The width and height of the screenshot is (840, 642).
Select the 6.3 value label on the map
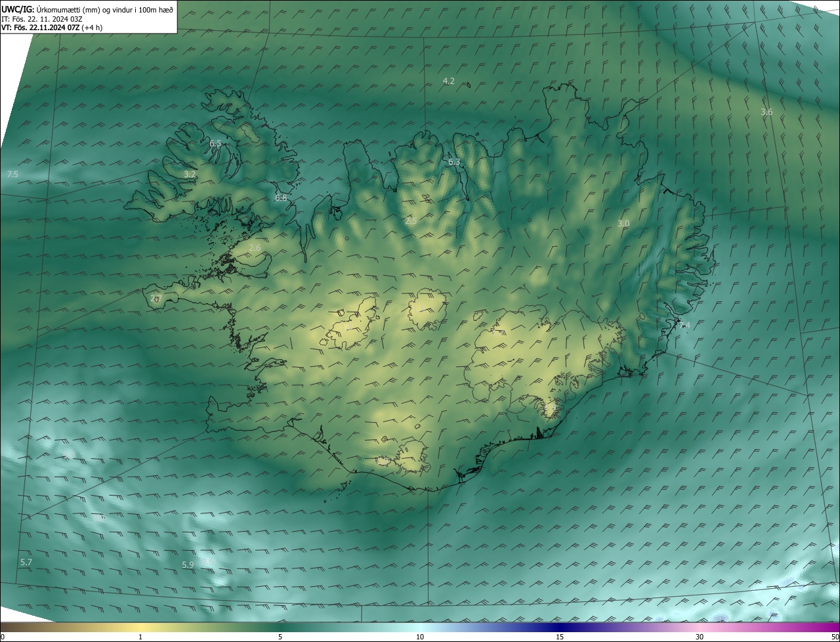(x=454, y=161)
